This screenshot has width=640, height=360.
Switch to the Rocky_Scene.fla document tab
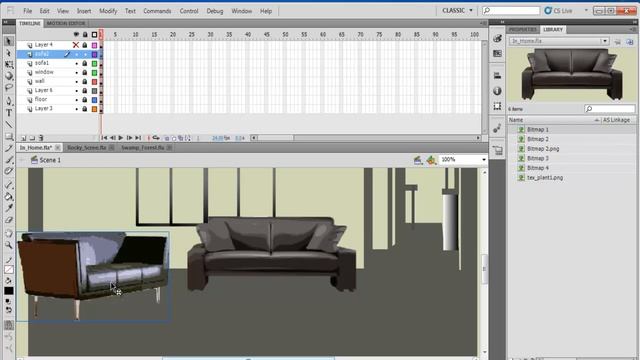tap(87, 147)
